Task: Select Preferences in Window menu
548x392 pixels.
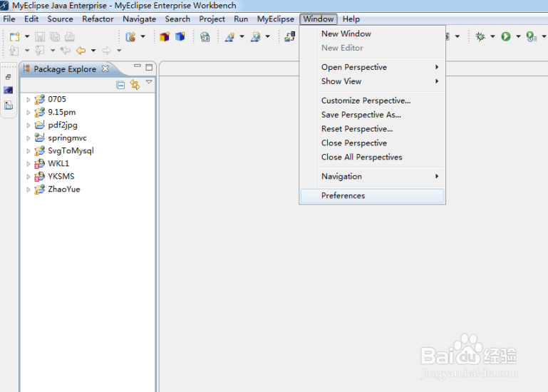Action: (373, 196)
